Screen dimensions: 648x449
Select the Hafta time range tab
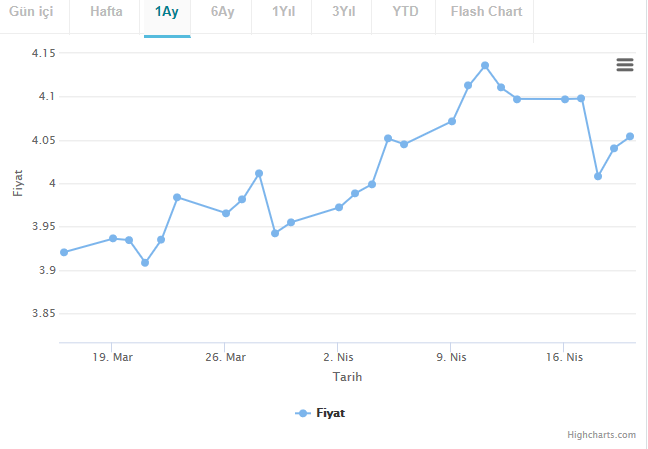click(106, 12)
